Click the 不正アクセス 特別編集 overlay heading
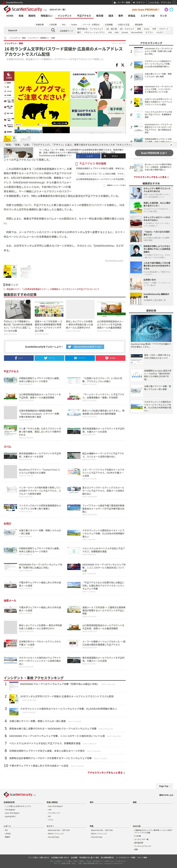The width and height of the screenshot is (177, 868). [92, 163]
